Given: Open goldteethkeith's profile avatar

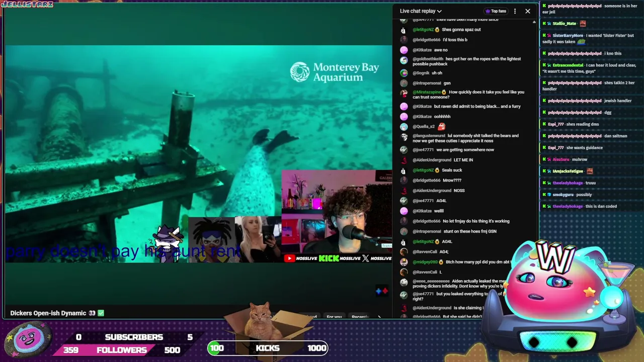Looking at the screenshot, I should point(404,60).
